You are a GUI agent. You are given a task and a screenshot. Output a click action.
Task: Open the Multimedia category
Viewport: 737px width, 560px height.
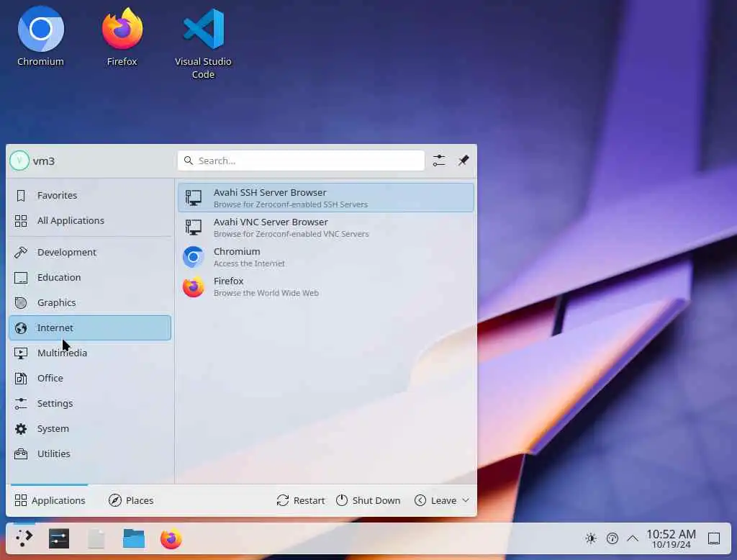90,353
